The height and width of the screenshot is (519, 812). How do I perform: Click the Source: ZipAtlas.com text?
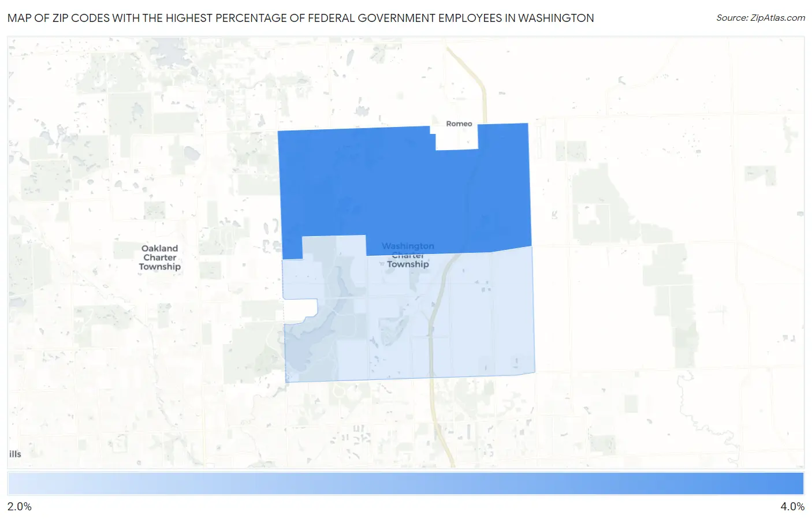(x=761, y=18)
